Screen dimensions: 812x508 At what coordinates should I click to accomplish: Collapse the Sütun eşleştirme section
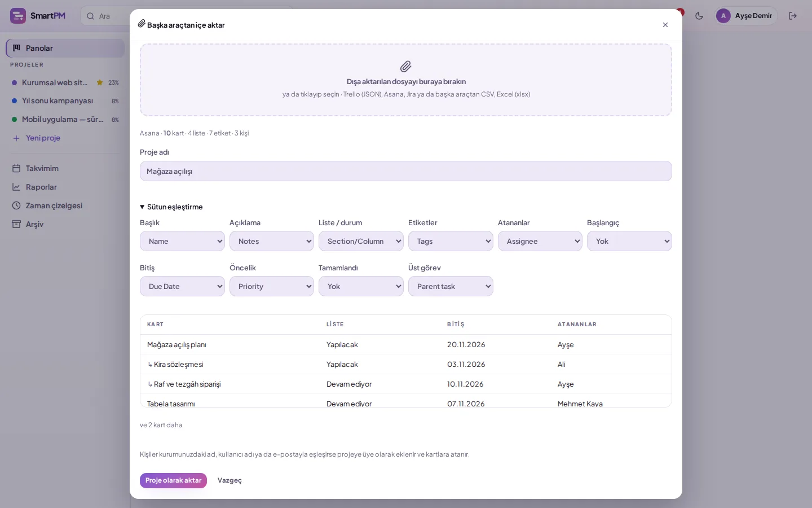pos(171,207)
